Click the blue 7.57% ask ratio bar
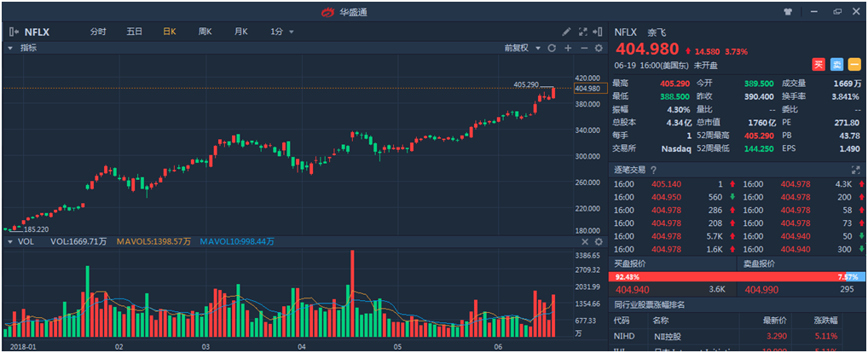This screenshot has height=353, width=868. [x=854, y=276]
